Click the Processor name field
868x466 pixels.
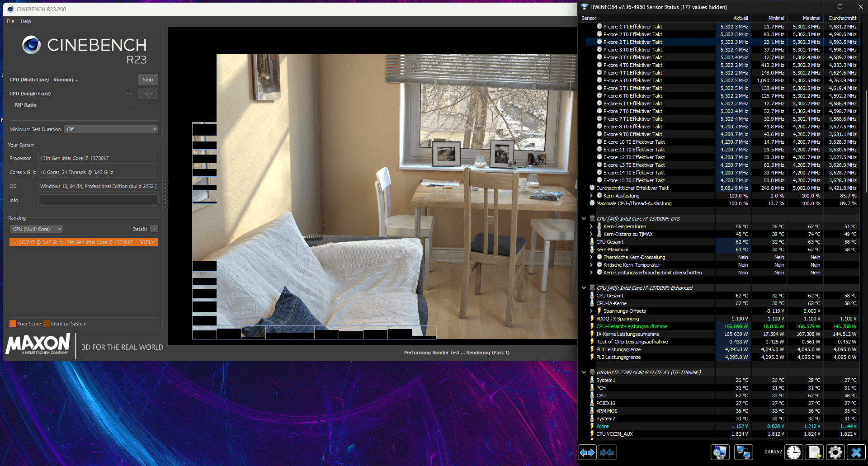tap(99, 158)
